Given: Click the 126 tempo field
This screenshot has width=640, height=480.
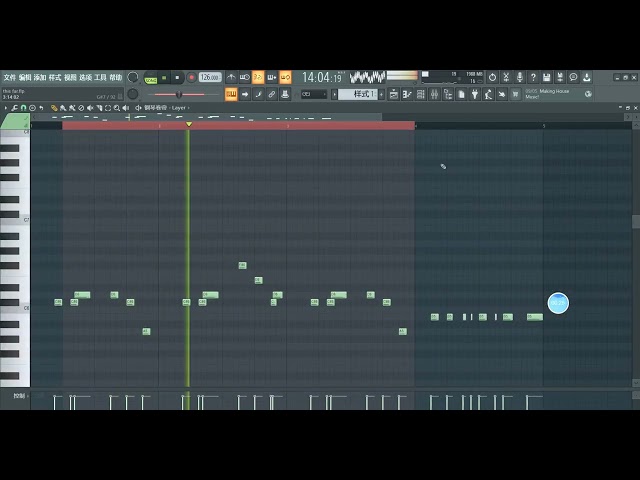Looking at the screenshot, I should (210, 77).
